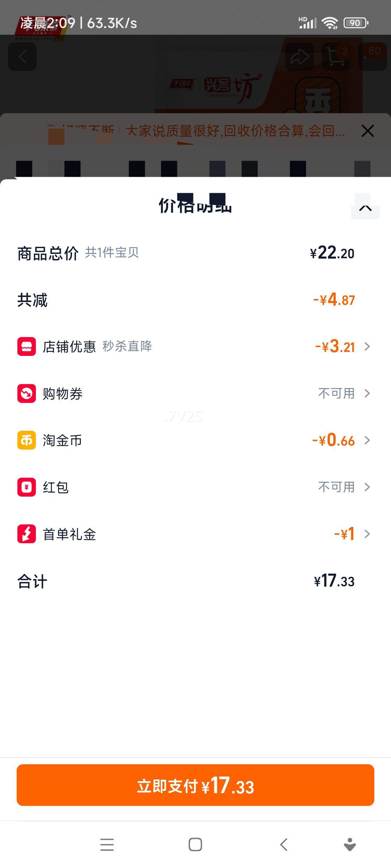
Task: Open 购物券 不可用 details
Action: coord(343,393)
